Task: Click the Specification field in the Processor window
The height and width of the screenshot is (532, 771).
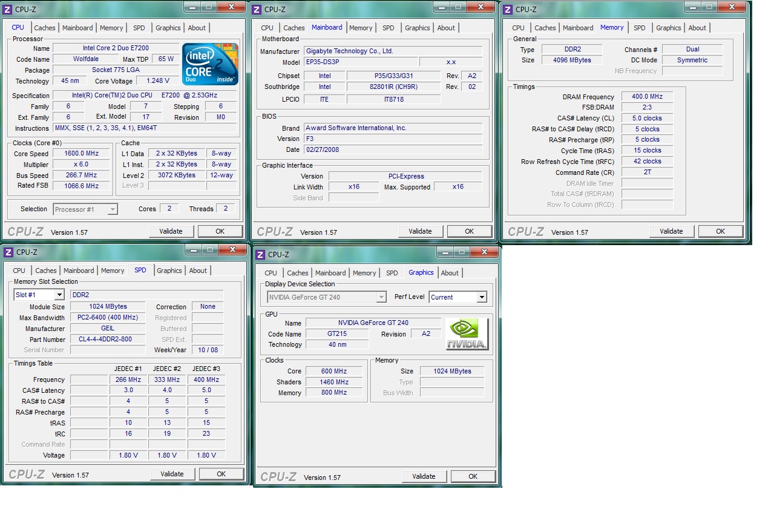Action: (x=145, y=96)
